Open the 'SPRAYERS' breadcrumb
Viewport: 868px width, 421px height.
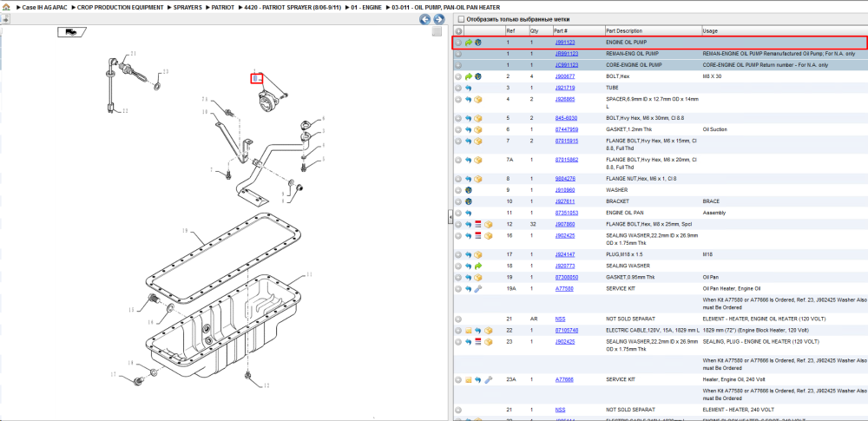pyautogui.click(x=186, y=8)
